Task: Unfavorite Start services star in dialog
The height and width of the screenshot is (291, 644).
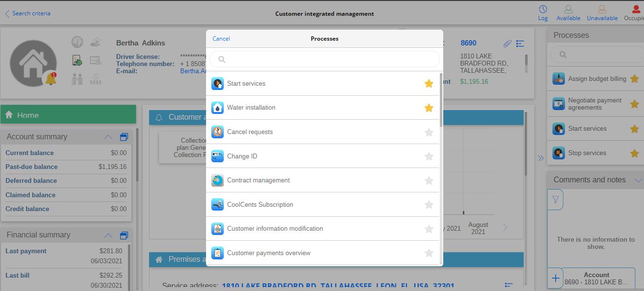Action: pyautogui.click(x=429, y=84)
